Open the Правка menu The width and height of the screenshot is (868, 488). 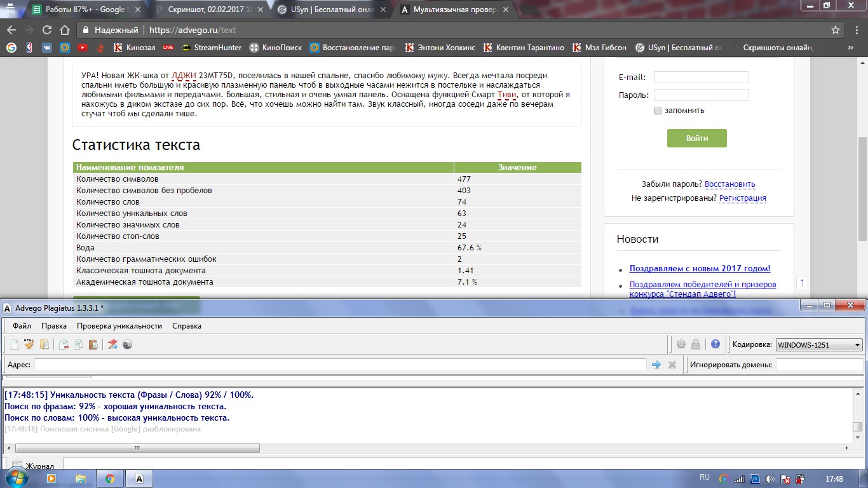(54, 326)
